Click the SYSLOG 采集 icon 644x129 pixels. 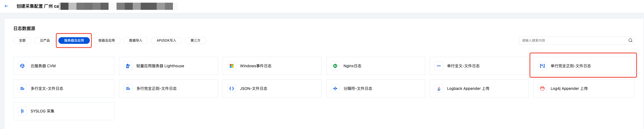coord(22,111)
